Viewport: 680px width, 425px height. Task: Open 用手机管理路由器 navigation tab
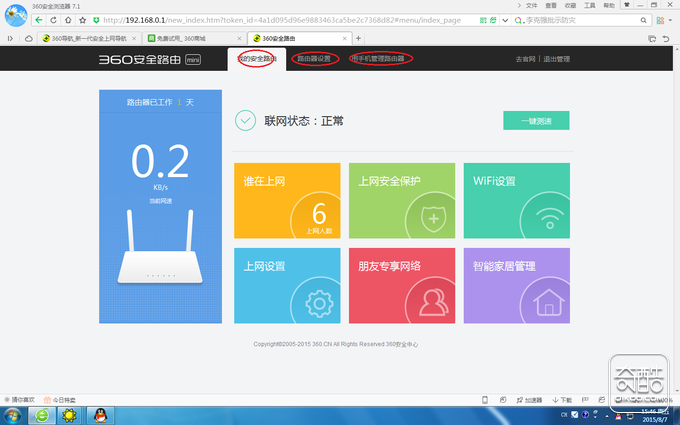[x=378, y=59]
